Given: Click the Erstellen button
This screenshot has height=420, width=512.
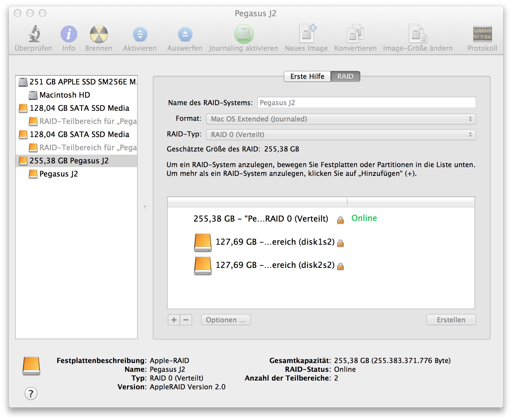Looking at the screenshot, I should (x=451, y=320).
